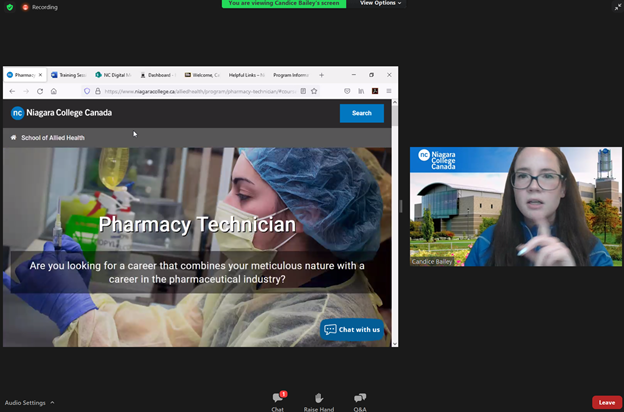Open the School of Allied Health link

(53, 138)
